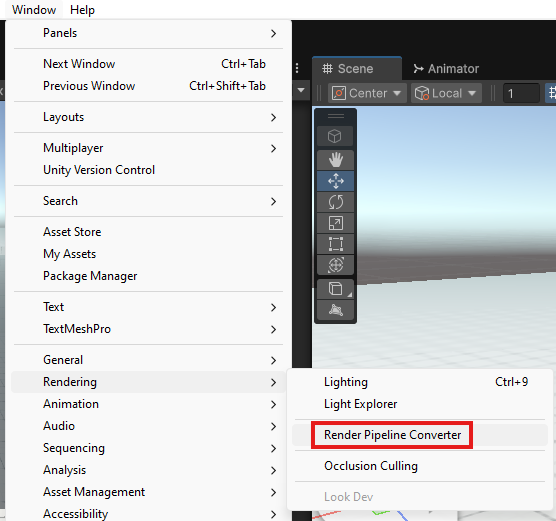This screenshot has width=556, height=521.
Task: Click the dropdown arrow left of Center
Action: pos(301,90)
